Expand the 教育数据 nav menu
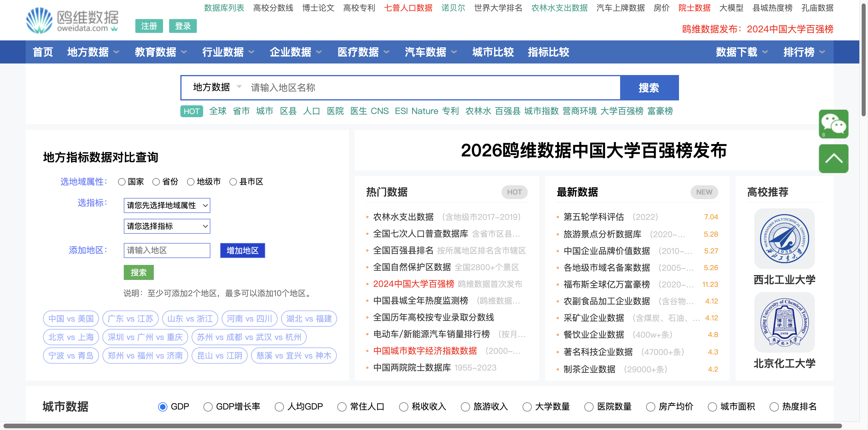The width and height of the screenshot is (868, 430). coord(161,52)
